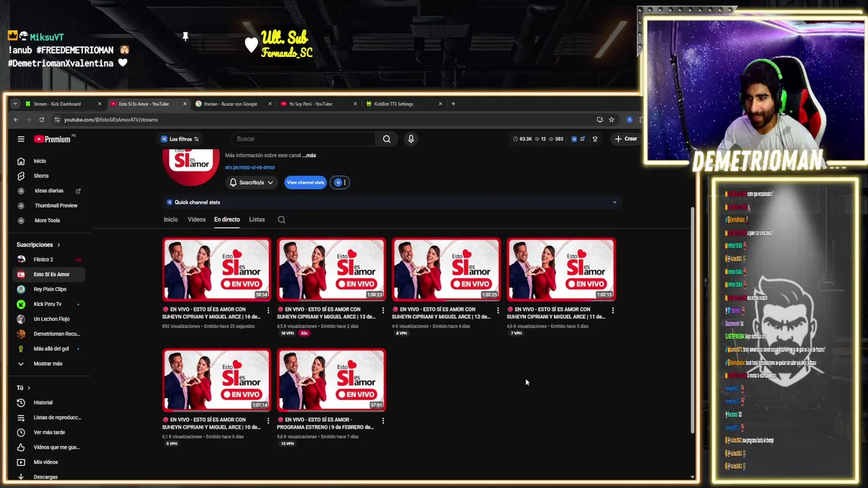Close the Stream - Kick Dashboard tab

(x=99, y=104)
